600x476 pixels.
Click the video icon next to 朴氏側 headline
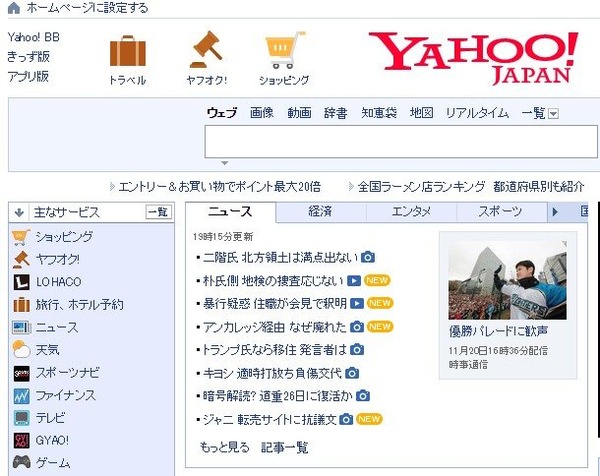[x=354, y=281]
